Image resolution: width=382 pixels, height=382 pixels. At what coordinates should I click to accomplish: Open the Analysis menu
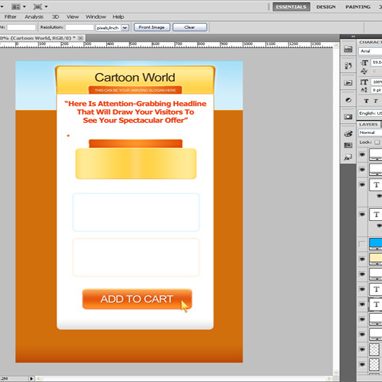(x=34, y=17)
